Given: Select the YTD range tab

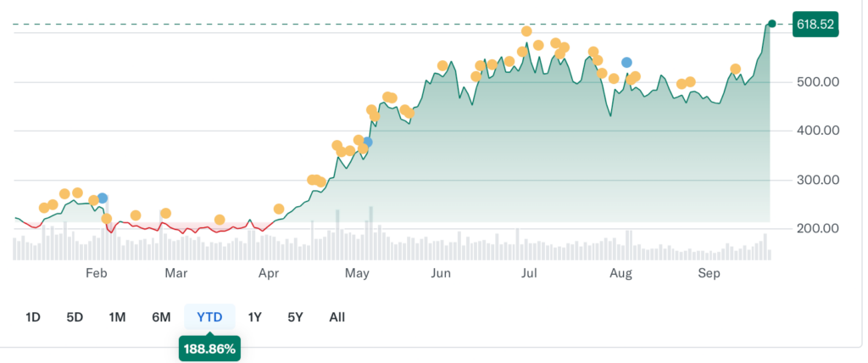Looking at the screenshot, I should click(x=210, y=317).
